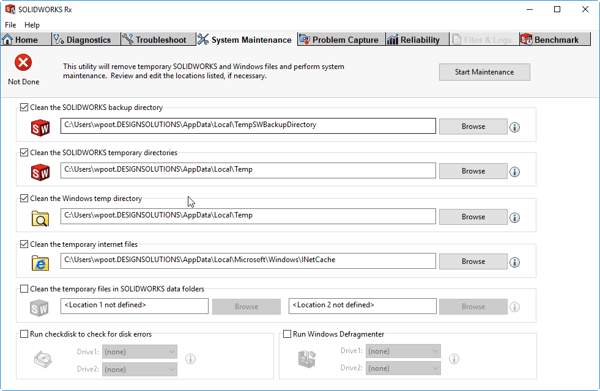Click the SOLIDWORKS temporary directories path field
Screen dimensions: 600x391
(248, 170)
